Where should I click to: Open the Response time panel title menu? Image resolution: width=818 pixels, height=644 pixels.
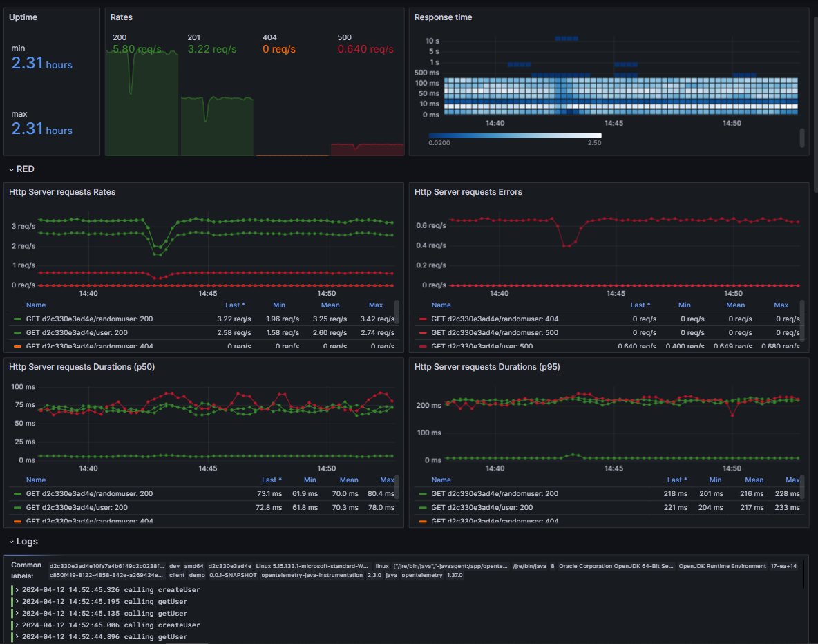(x=443, y=17)
